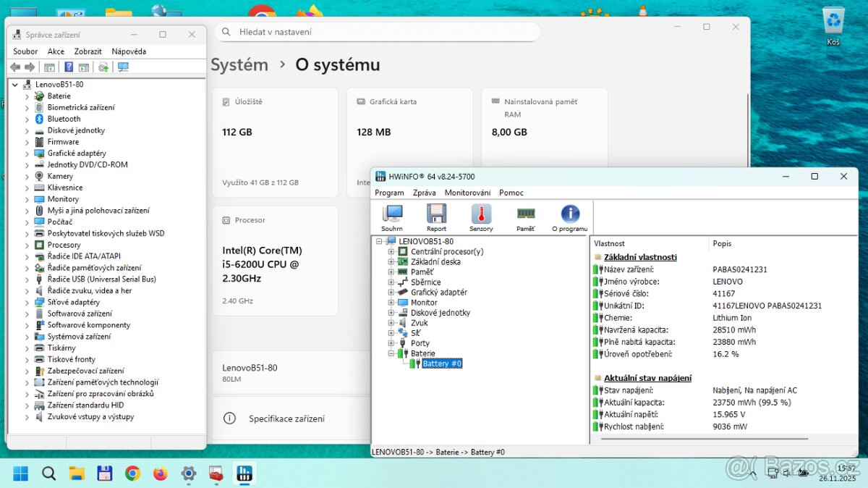This screenshot has height=488, width=868.
Task: Click the Základní vlastnosti link in HWiNFO
Action: pos(639,256)
